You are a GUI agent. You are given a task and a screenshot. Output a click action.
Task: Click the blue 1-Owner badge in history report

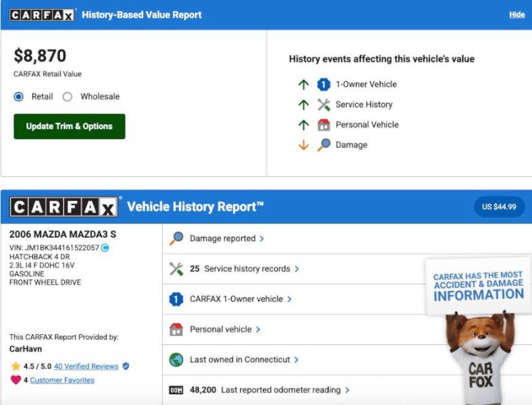[176, 299]
